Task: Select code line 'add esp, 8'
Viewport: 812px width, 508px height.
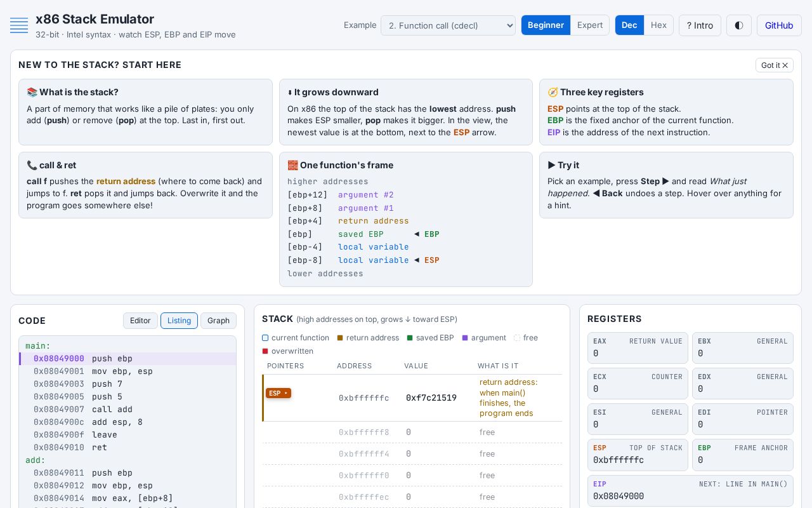Action: coord(128,422)
